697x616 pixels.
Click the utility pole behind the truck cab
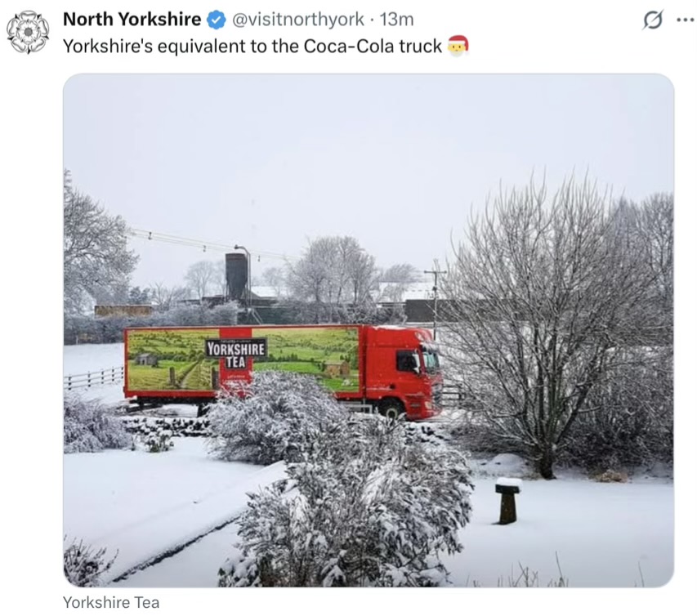(x=436, y=297)
